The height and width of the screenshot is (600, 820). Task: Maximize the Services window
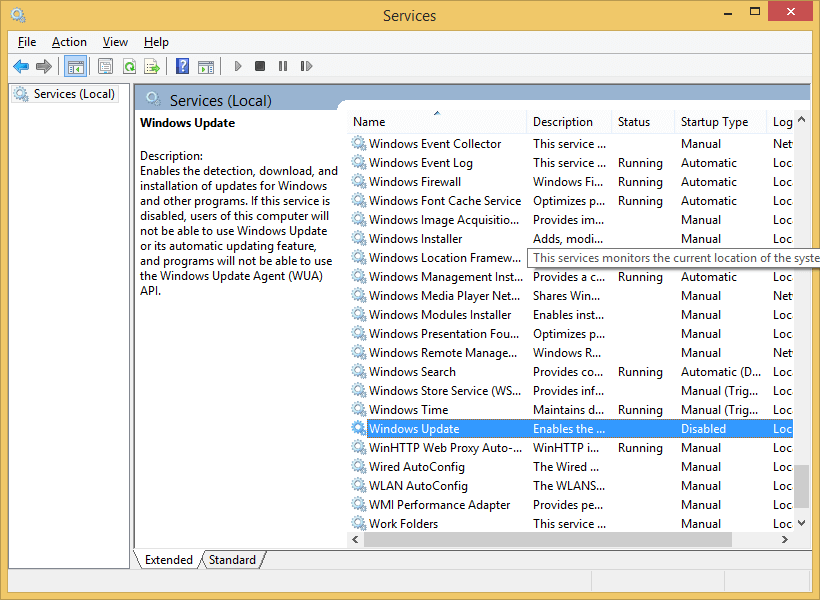click(x=755, y=12)
